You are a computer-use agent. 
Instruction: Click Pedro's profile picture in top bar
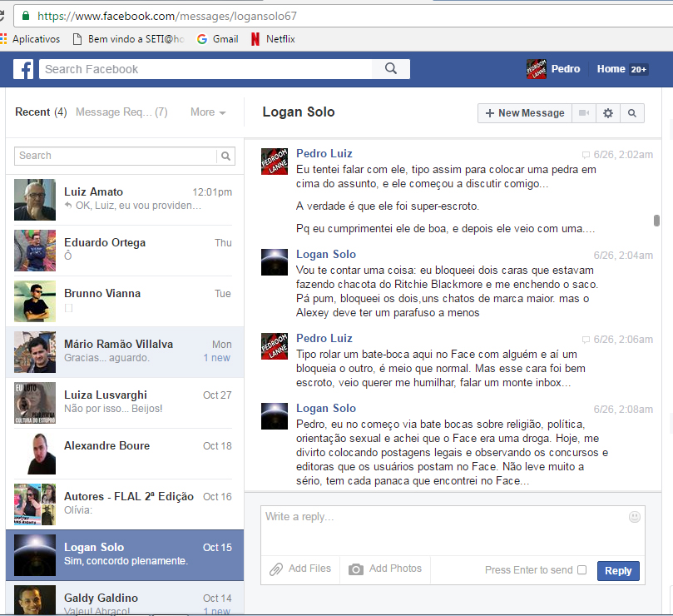pos(537,69)
